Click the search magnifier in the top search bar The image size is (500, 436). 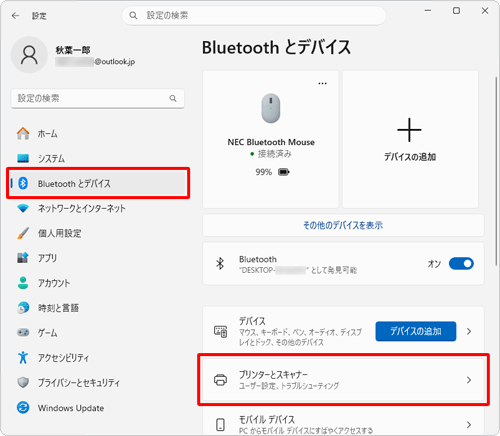click(x=133, y=15)
